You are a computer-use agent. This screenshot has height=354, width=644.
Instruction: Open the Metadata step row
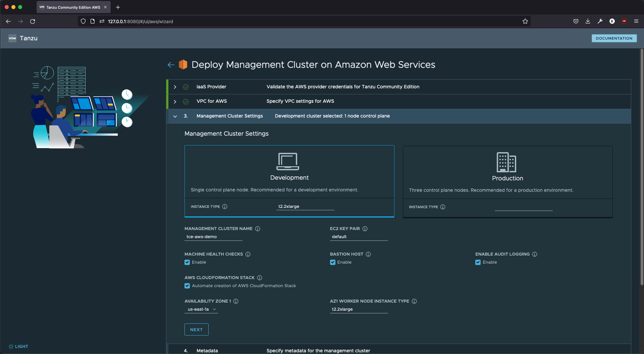click(399, 349)
